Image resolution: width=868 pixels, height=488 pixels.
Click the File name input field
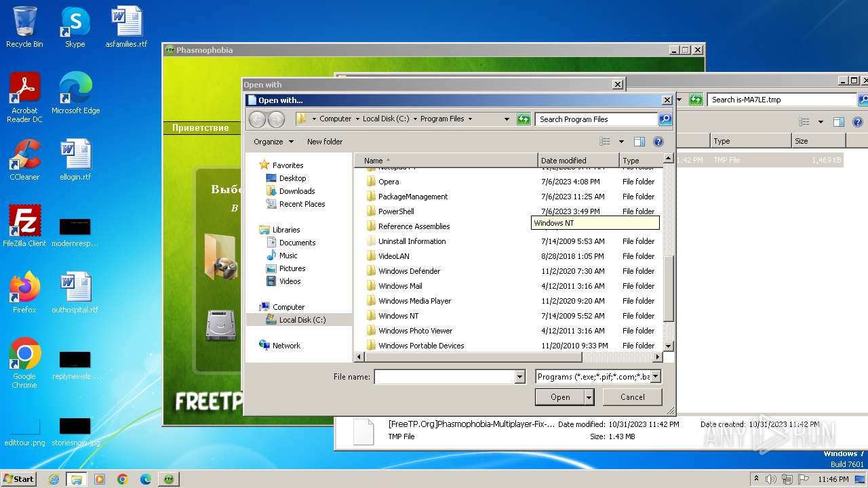tap(444, 377)
